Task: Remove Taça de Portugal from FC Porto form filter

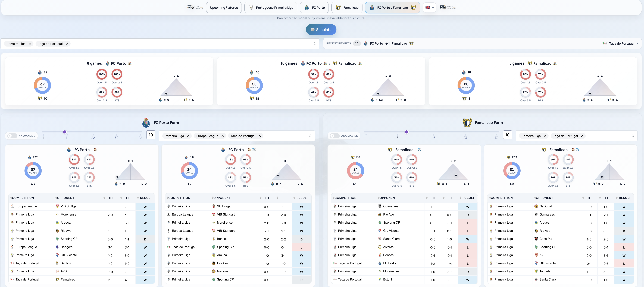Action: (260, 136)
